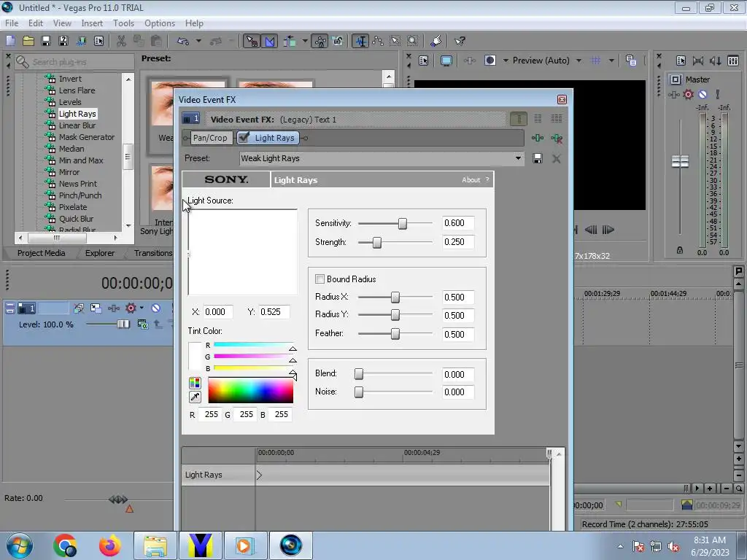Toggle Split Screen View preview icon
747x560 pixels.
coord(489,61)
